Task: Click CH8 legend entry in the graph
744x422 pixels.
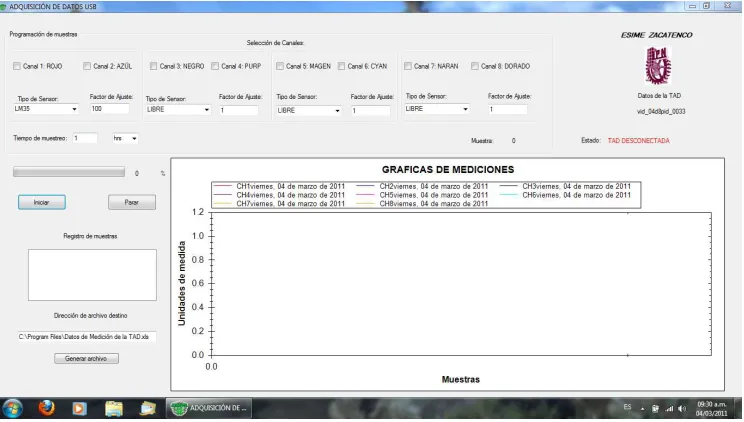Action: [422, 204]
